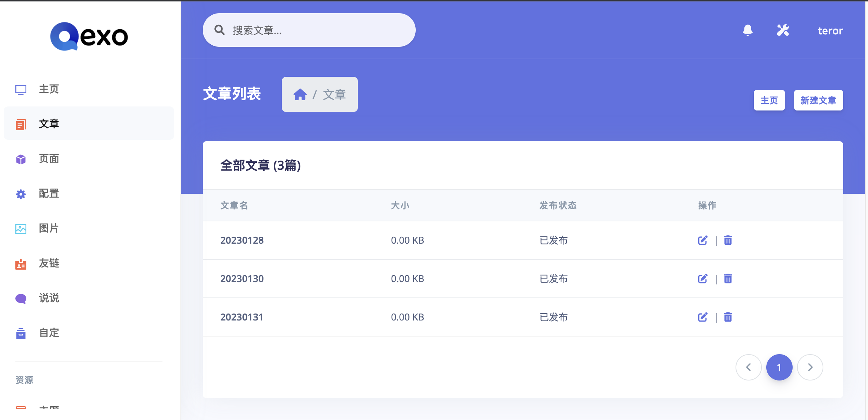Open the 主页 item at sidebar top

tap(49, 89)
